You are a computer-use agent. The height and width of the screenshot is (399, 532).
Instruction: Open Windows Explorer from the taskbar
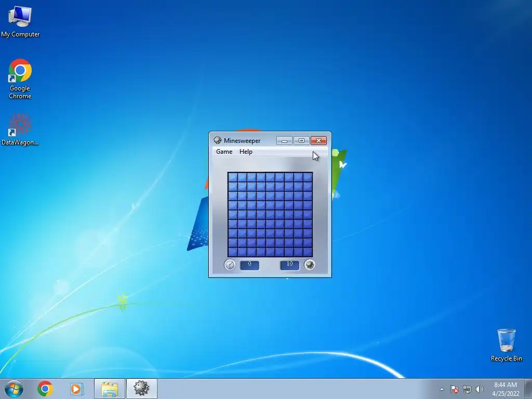[110, 389]
